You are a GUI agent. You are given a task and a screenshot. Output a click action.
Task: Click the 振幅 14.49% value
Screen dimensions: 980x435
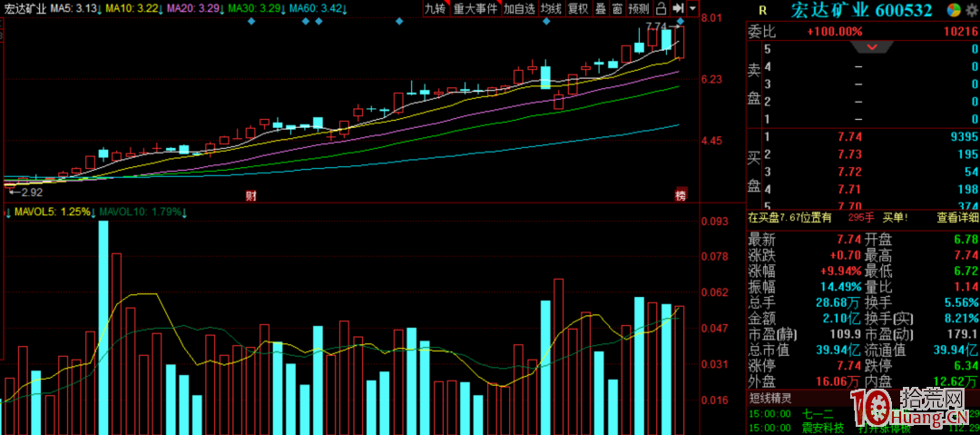pyautogui.click(x=841, y=288)
